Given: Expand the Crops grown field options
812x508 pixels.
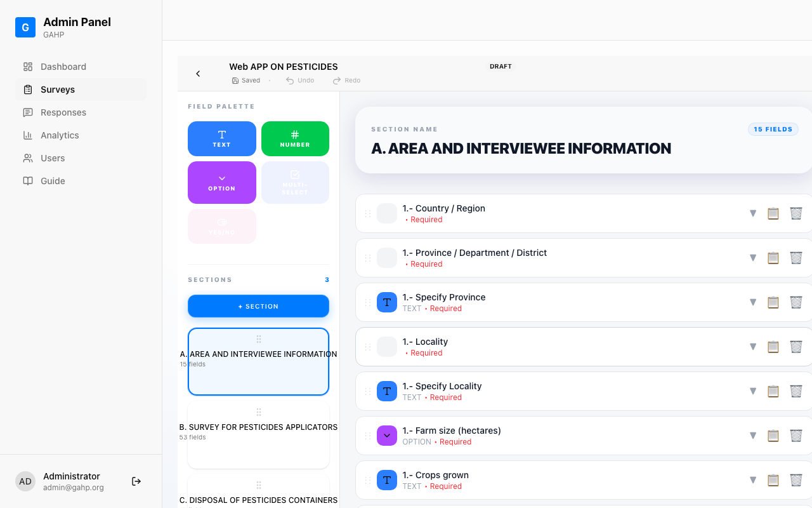Looking at the screenshot, I should coord(753,480).
